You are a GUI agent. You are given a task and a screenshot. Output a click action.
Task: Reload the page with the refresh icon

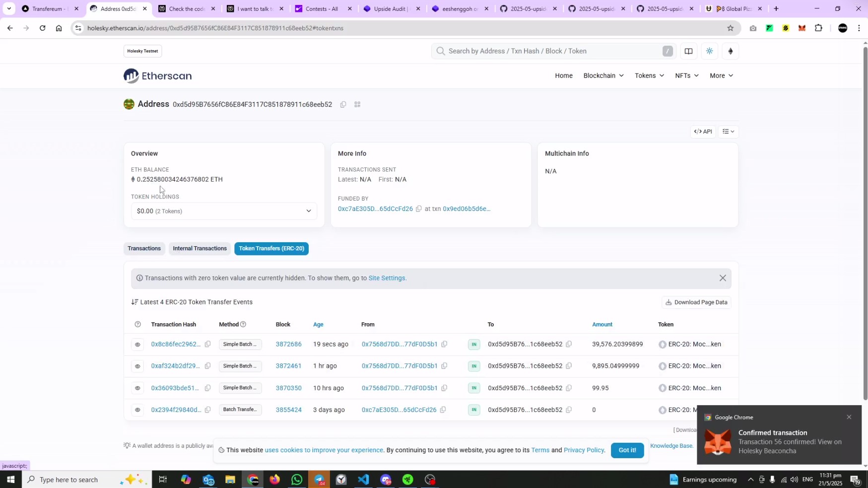[x=43, y=28]
